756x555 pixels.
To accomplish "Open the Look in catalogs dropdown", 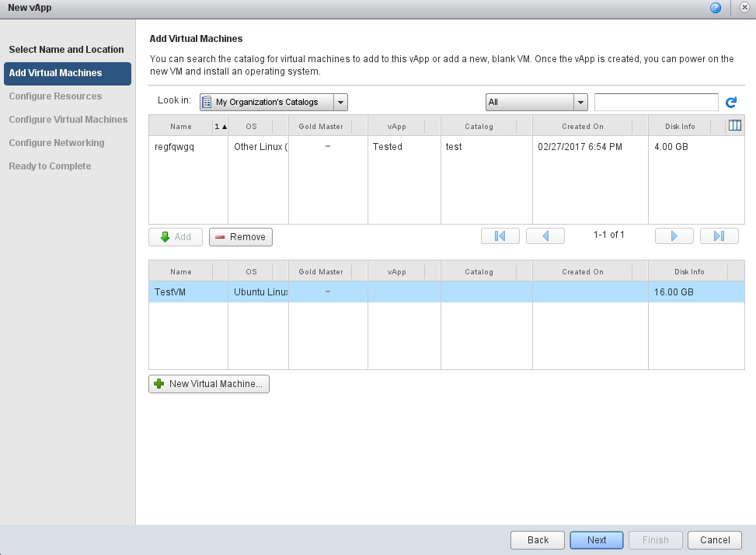I will click(340, 102).
